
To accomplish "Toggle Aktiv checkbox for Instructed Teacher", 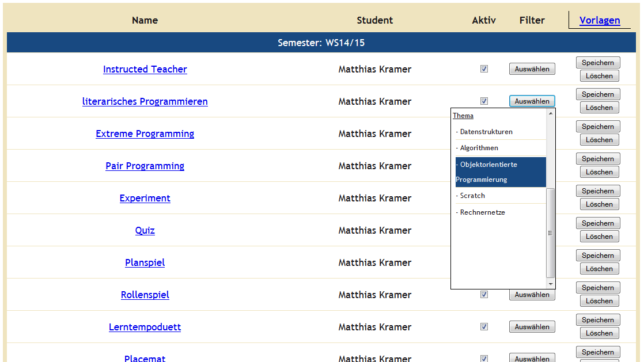I will click(484, 69).
